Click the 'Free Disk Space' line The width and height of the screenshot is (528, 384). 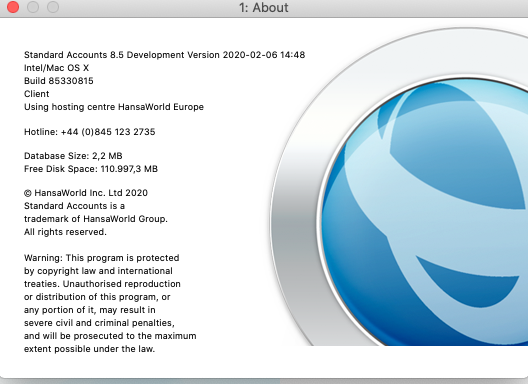coord(91,169)
